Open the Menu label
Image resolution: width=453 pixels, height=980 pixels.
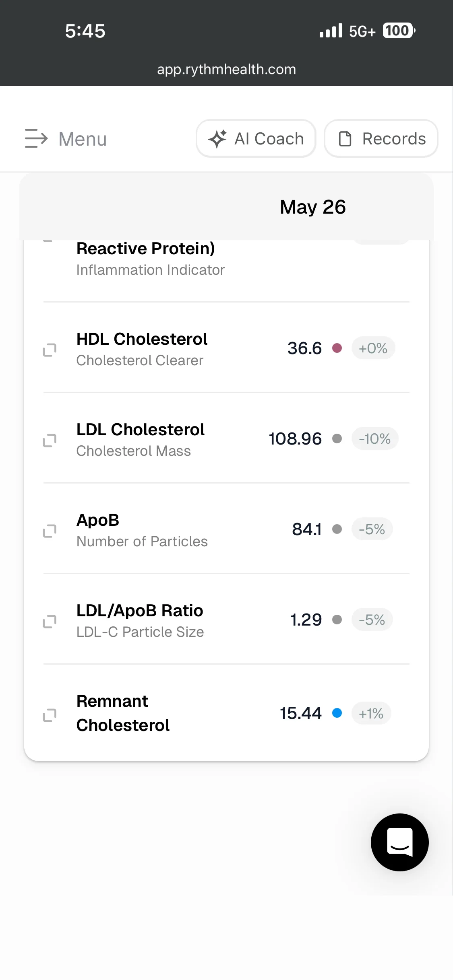tap(83, 139)
